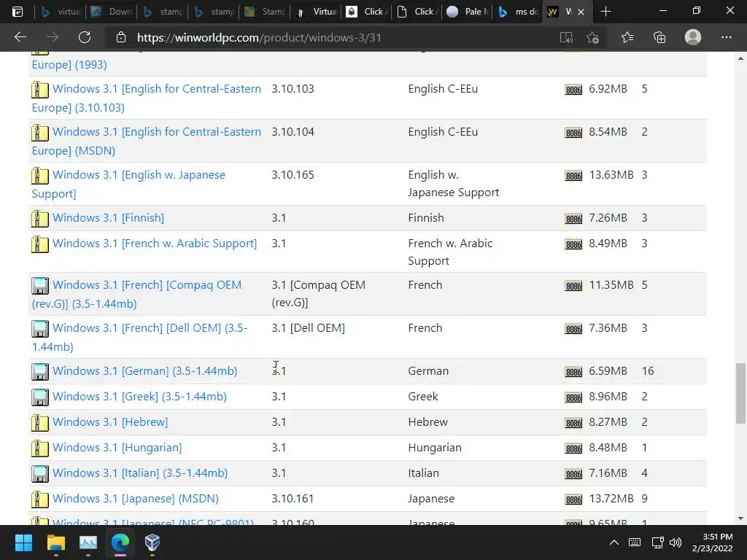Image resolution: width=747 pixels, height=560 pixels.
Task: Open the tab actions menu icon
Action: tap(18, 12)
